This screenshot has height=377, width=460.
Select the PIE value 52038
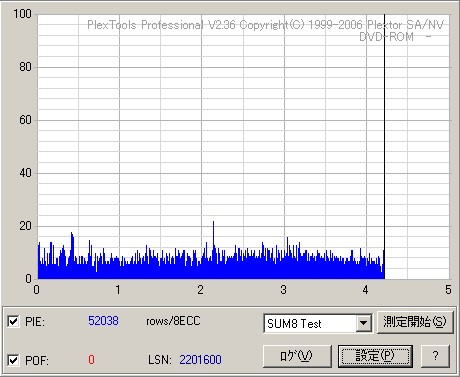(x=103, y=321)
